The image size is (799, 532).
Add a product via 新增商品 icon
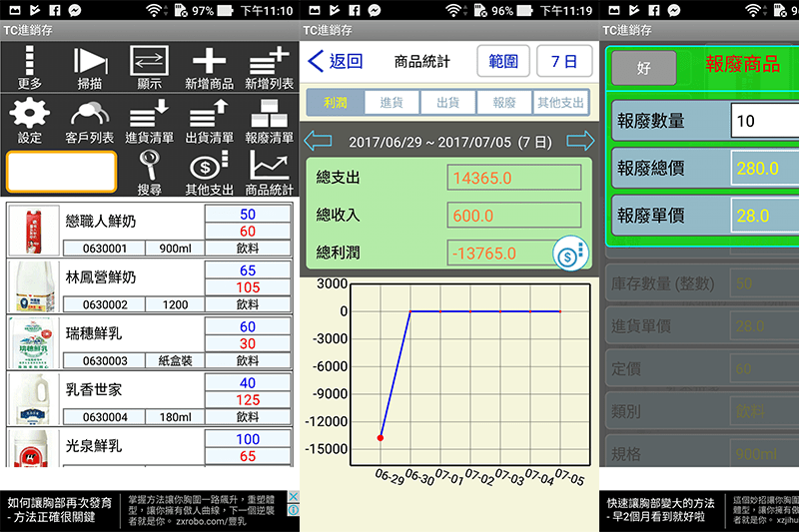(209, 67)
